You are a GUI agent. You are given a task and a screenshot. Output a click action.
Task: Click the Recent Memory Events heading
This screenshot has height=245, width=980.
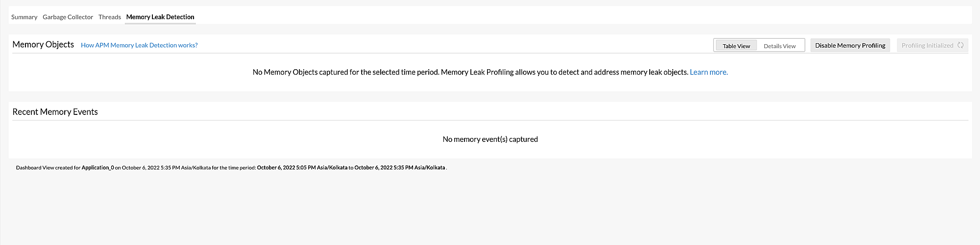coord(55,112)
